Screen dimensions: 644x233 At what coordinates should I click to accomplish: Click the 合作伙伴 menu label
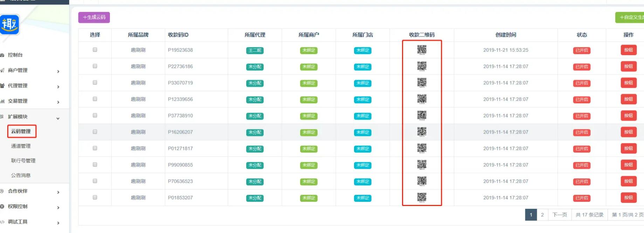pyautogui.click(x=18, y=191)
